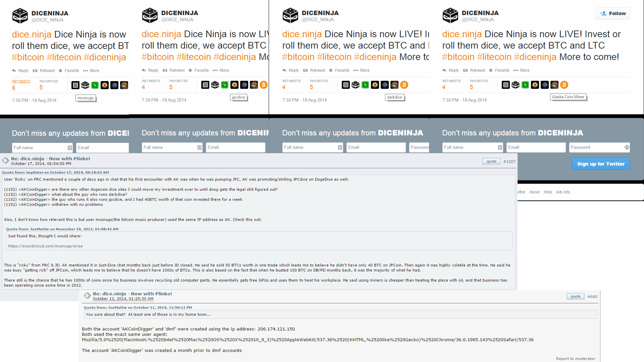
Task: Click the Bitcoin avatar in the Alaska Coin Miner tweet
Action: tap(564, 85)
